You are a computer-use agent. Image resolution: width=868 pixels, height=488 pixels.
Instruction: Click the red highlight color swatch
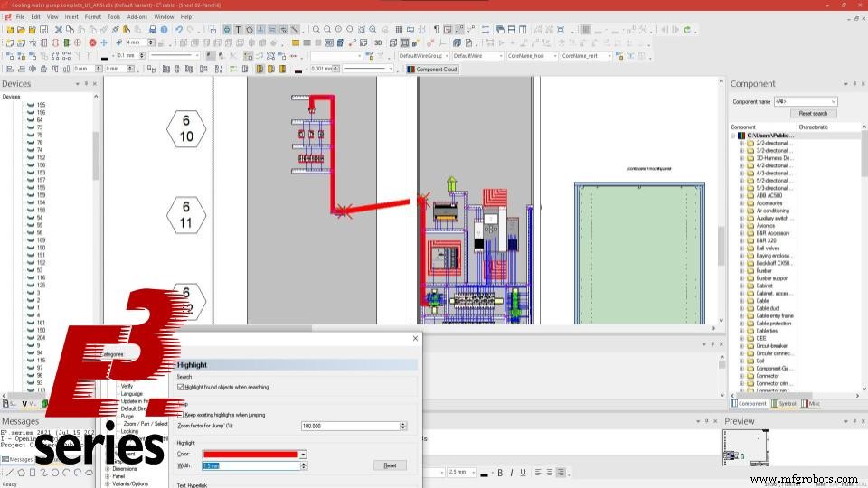point(250,454)
